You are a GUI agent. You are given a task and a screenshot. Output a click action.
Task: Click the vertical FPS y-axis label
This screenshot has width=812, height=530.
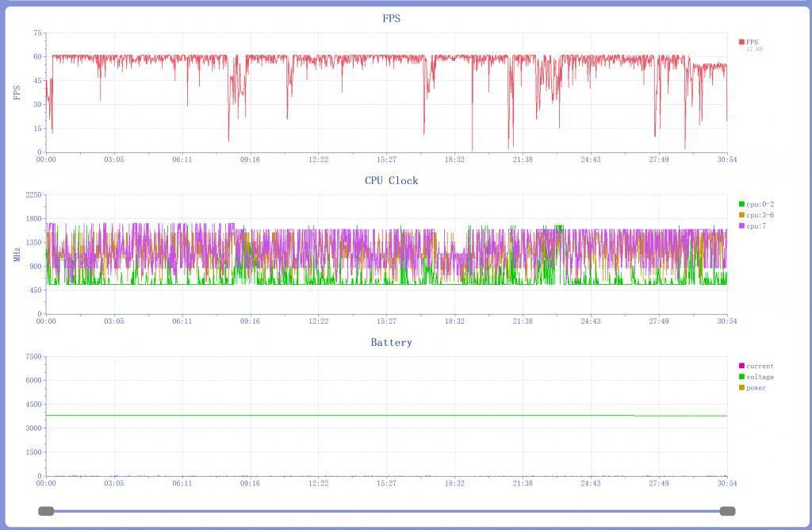pyautogui.click(x=17, y=93)
